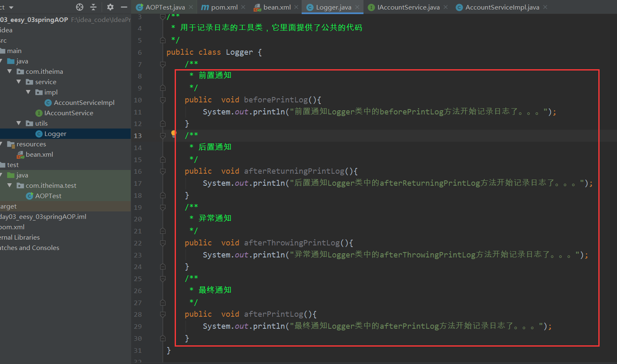The image size is (617, 364).
Task: Click the main java source folder icon
Action: point(11,61)
